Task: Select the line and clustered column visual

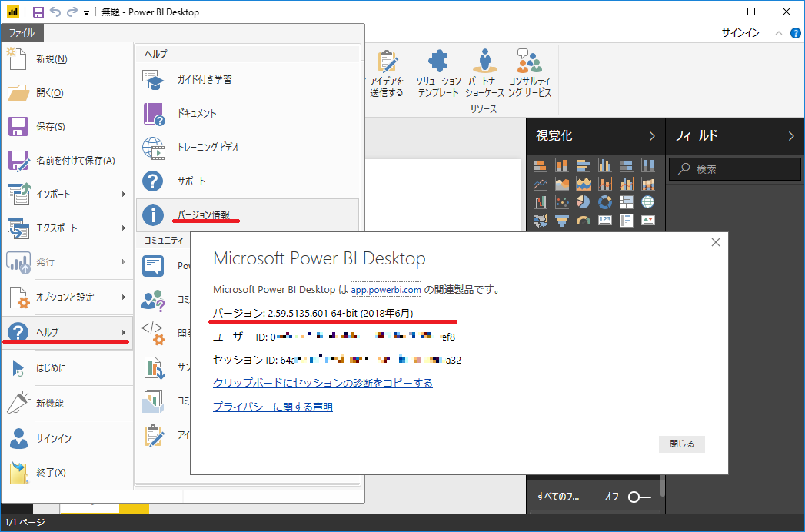Action: tap(627, 184)
